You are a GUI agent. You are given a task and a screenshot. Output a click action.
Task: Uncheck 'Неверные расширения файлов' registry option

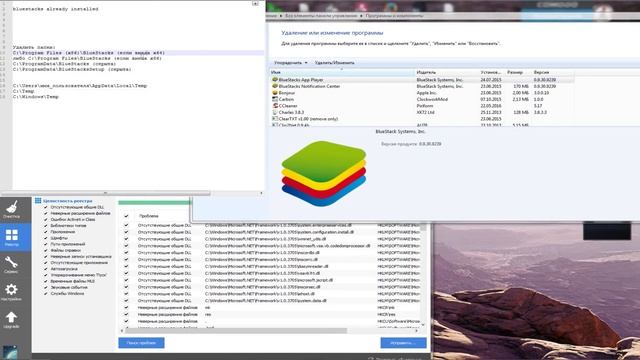click(46, 213)
